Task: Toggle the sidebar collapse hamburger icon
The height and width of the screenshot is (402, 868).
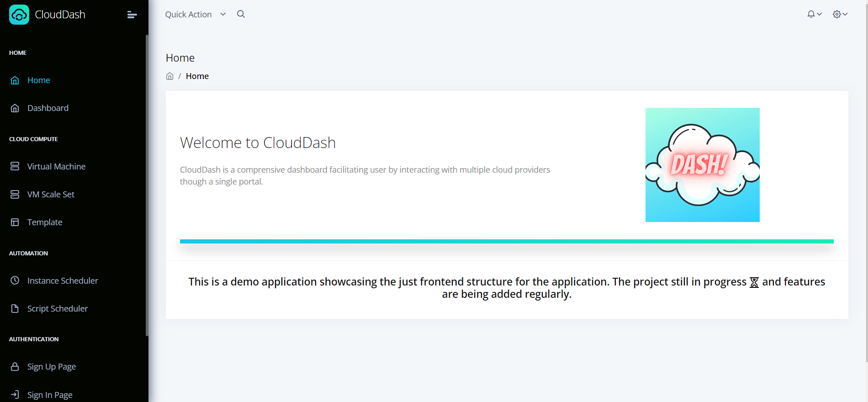Action: tap(132, 15)
